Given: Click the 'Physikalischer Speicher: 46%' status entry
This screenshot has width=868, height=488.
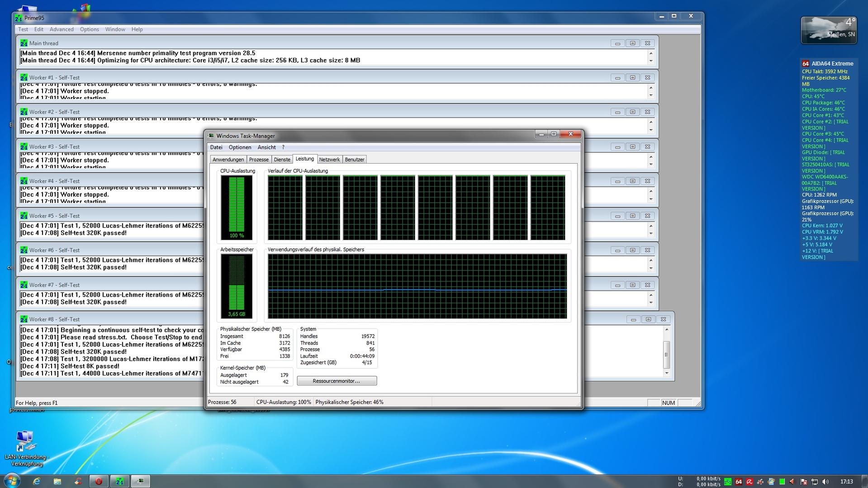Looking at the screenshot, I should tap(350, 402).
